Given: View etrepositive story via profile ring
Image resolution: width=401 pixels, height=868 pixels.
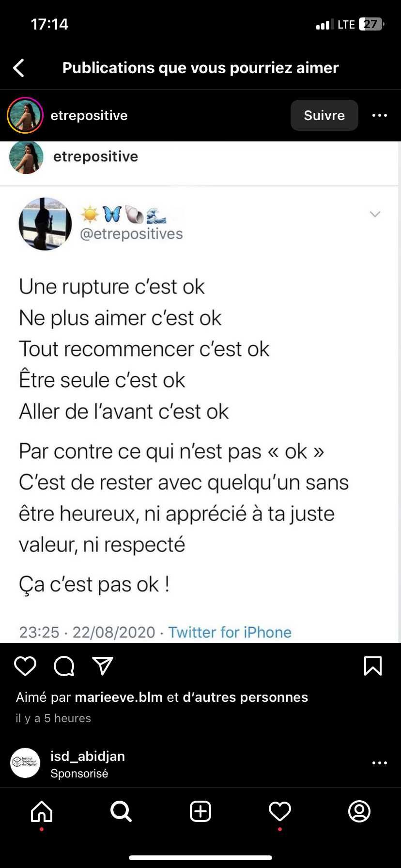Looking at the screenshot, I should point(25,115).
